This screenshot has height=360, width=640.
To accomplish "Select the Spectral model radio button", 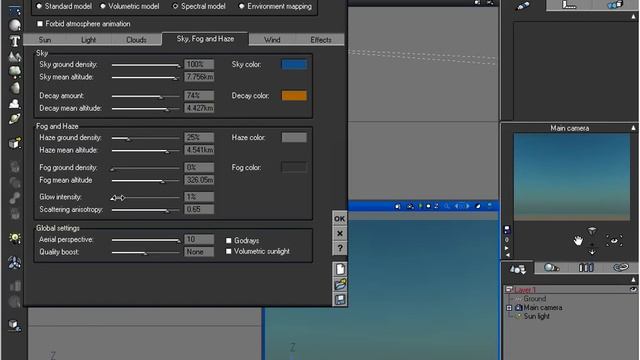I will (175, 6).
